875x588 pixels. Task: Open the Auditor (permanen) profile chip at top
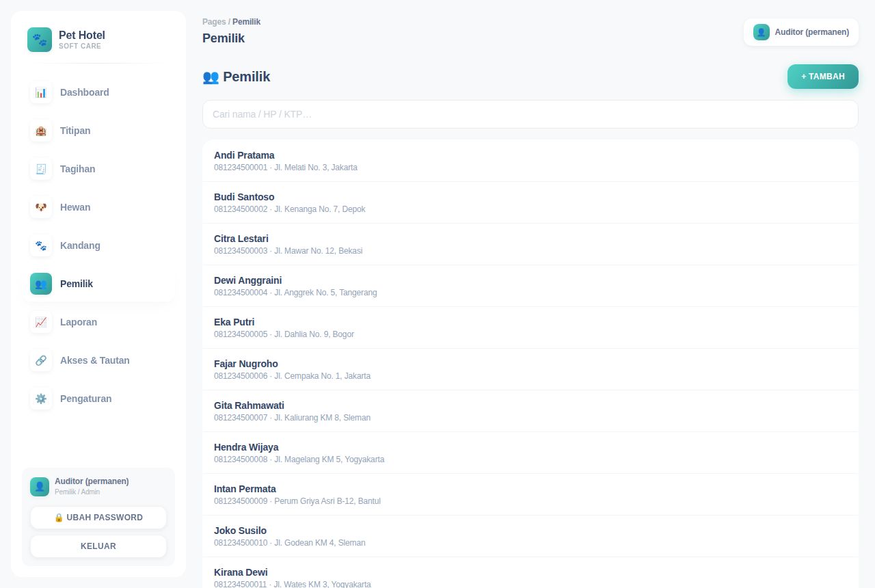(801, 32)
